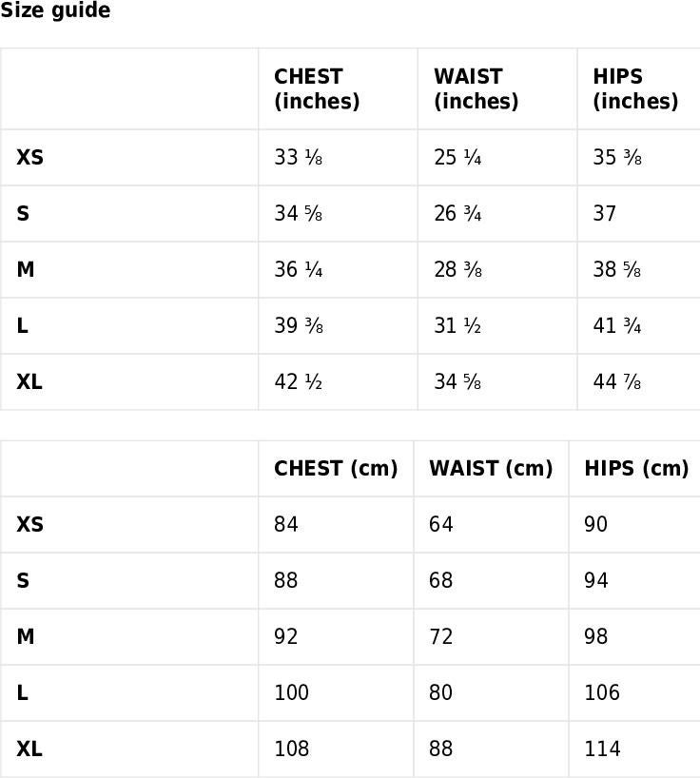Click the XL row label in cm table

[x=29, y=749]
